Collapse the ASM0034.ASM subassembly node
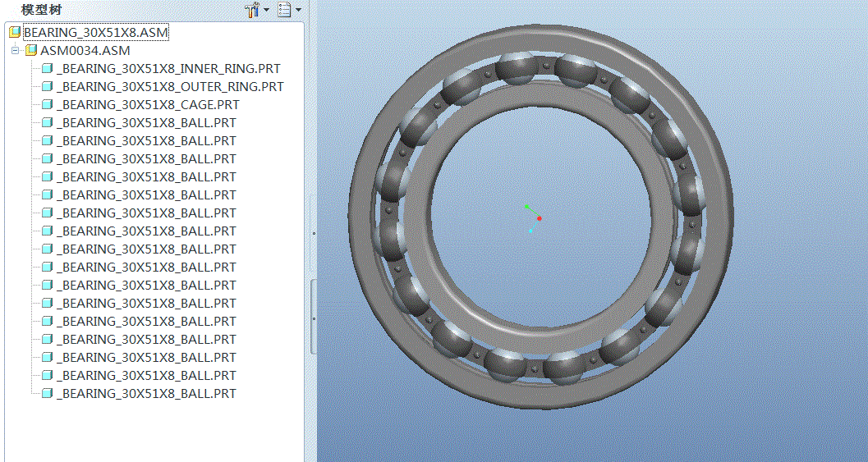This screenshot has width=868, height=462. (x=15, y=50)
